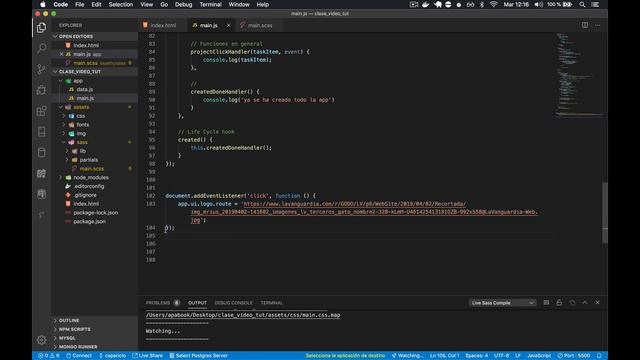Open .gitignore in file tree
Viewport: 640px width, 360px height.
tap(85, 195)
